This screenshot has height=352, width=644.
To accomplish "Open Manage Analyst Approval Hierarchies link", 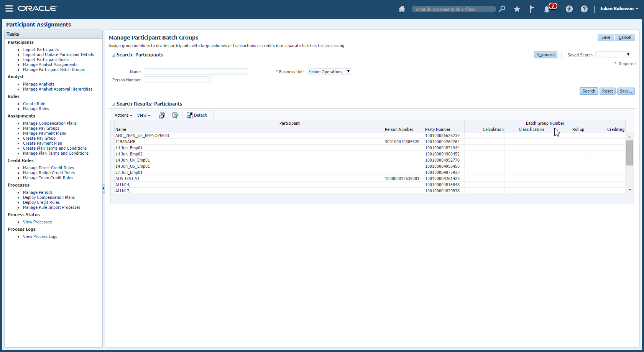I will [58, 89].
